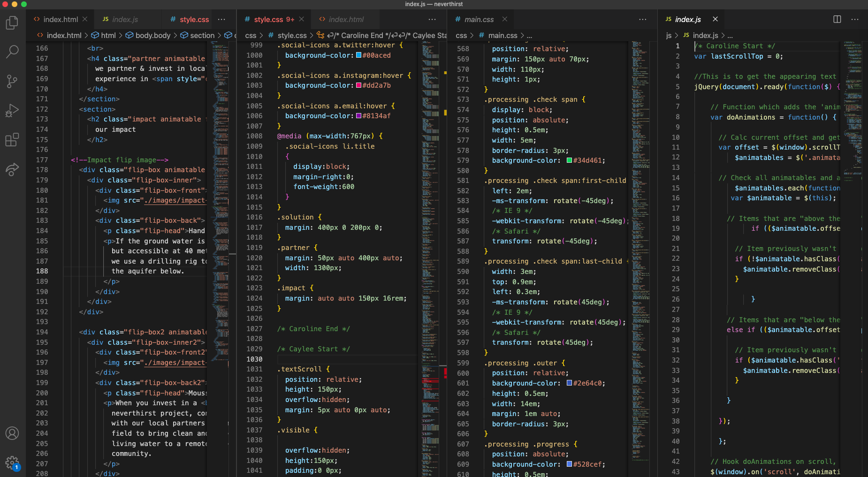The height and width of the screenshot is (477, 868).
Task: Close the active index.js tab
Action: pyautogui.click(x=716, y=19)
